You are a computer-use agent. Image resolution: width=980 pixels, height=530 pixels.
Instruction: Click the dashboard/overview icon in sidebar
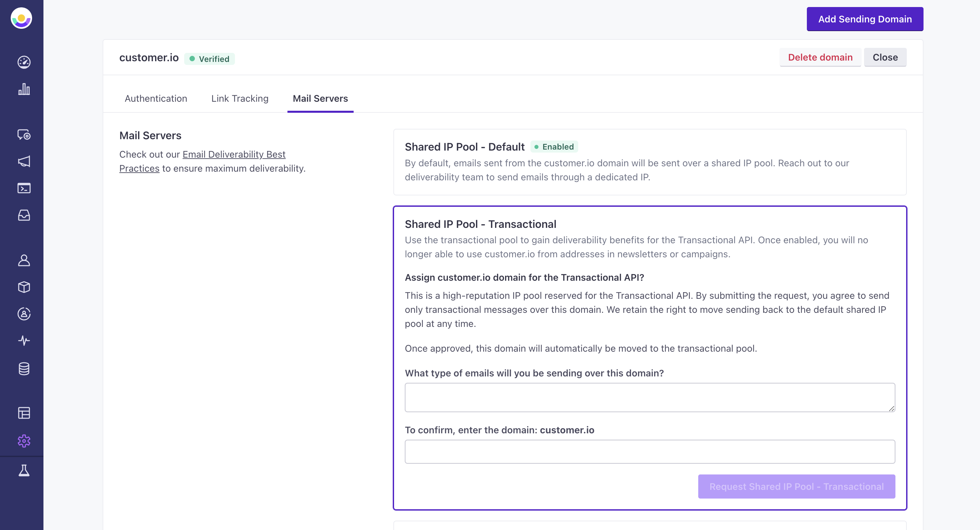tap(23, 62)
